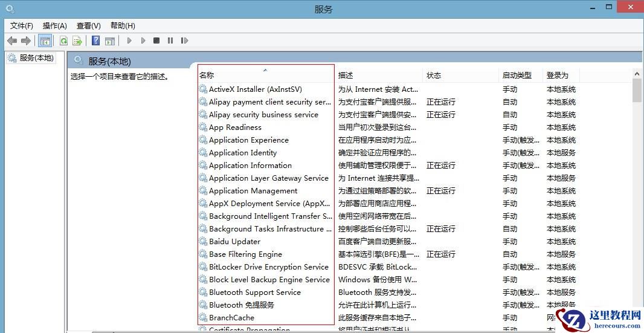Select BitLocker Drive Encryption Service name
The image size is (644, 333).
[x=269, y=267]
